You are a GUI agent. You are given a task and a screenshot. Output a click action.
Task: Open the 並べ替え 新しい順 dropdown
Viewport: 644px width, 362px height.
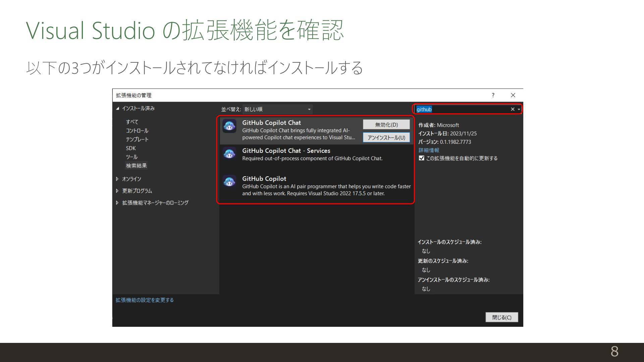tap(277, 109)
